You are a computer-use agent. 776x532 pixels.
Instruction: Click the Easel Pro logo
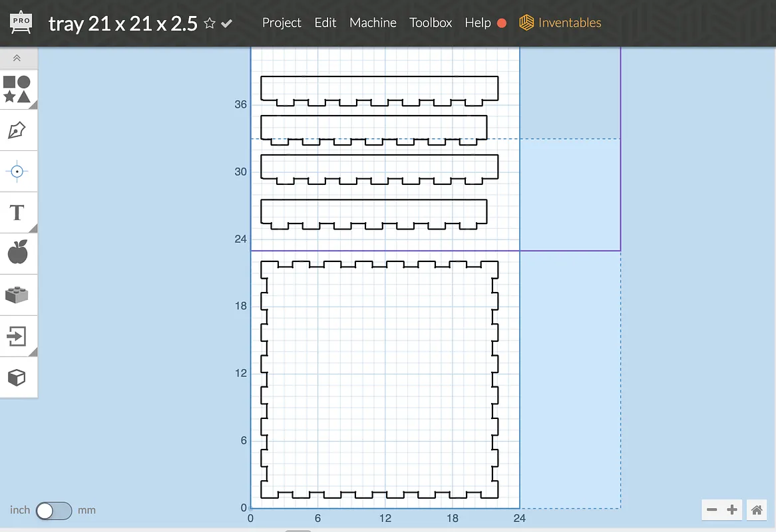pyautogui.click(x=22, y=23)
